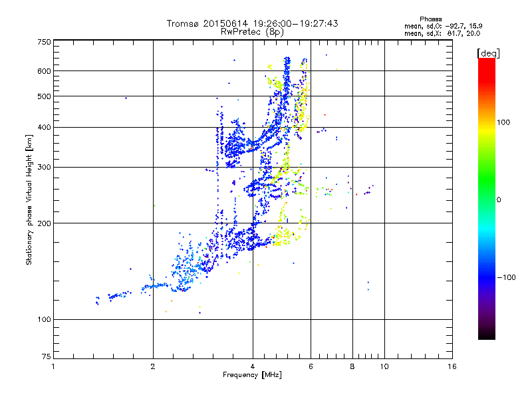Click the y-axis tick '500'
This screenshot has height=399, width=532.
(44, 96)
